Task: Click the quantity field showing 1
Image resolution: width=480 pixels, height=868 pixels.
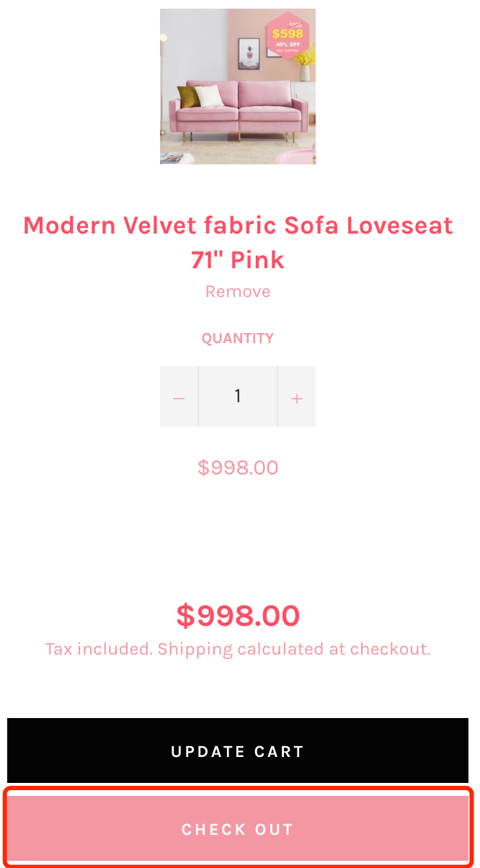Action: [238, 397]
